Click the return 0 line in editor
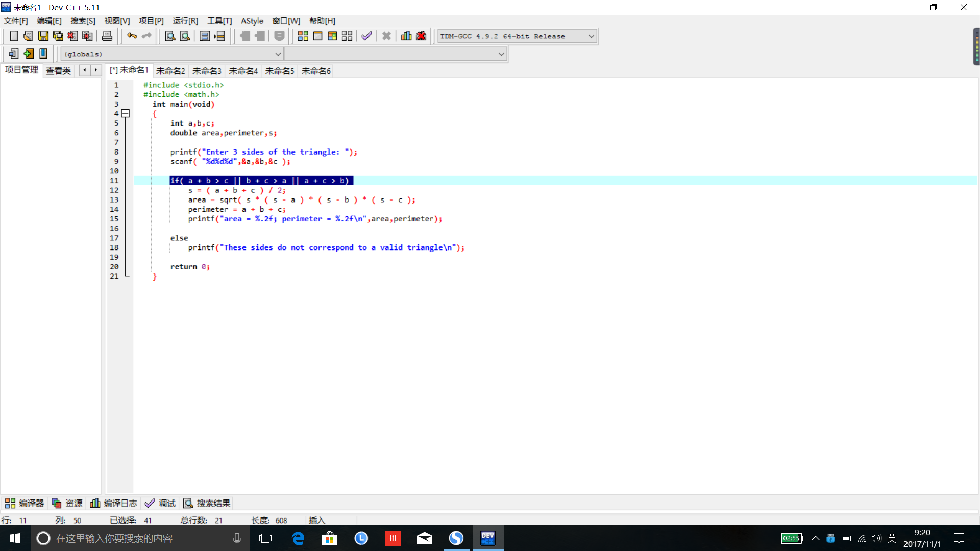 (190, 267)
